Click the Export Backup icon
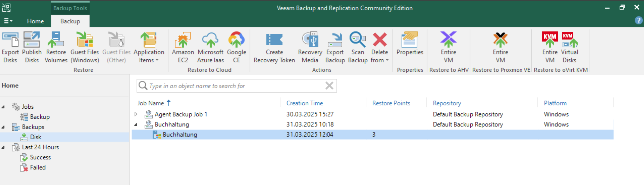Screen dimensions: 644x185 coord(335,47)
